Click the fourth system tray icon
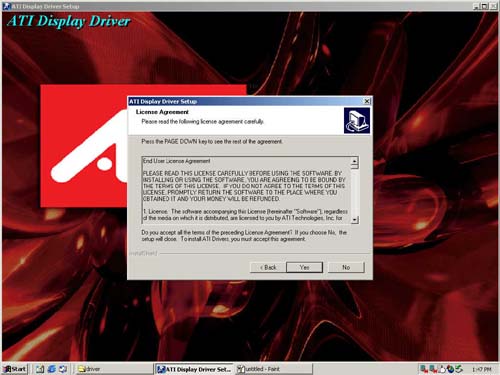 point(450,369)
